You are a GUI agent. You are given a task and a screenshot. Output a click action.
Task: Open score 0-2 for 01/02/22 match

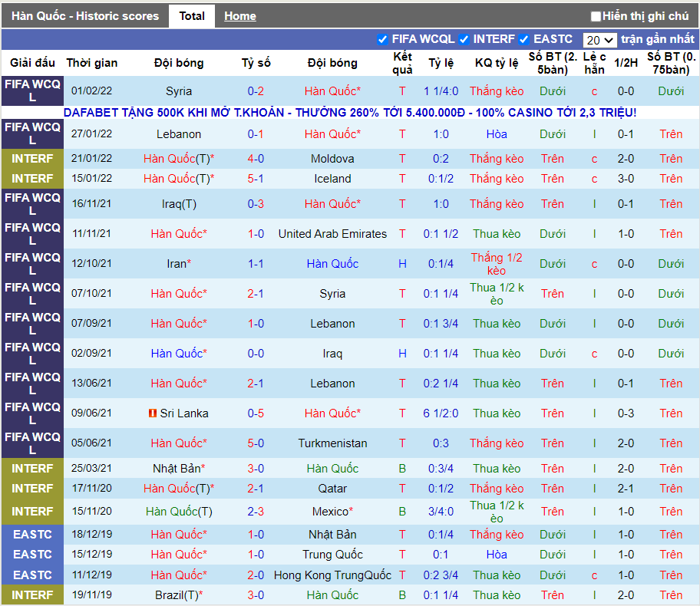pos(256,91)
